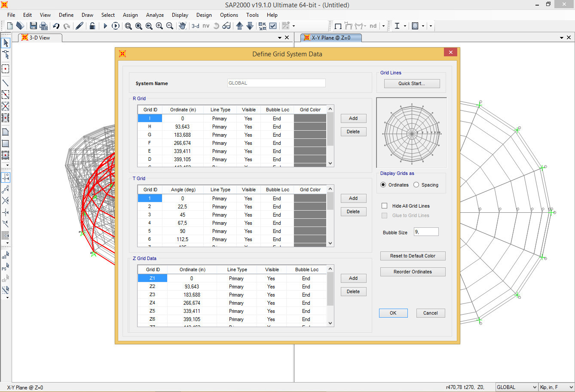This screenshot has height=392, width=575.
Task: Click the Grid Color swatch for T Grid row 3
Action: [x=310, y=215]
